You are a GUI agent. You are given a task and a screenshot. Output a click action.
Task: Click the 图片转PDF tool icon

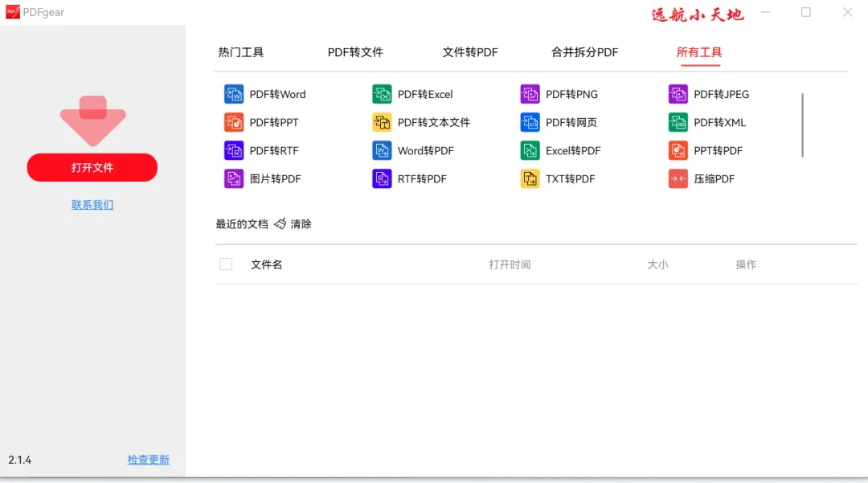point(234,178)
